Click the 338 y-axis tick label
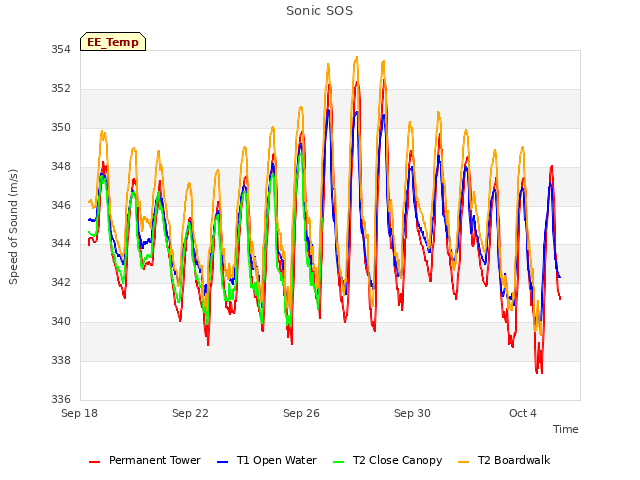Screen dimensions: 640x480 click(x=61, y=360)
